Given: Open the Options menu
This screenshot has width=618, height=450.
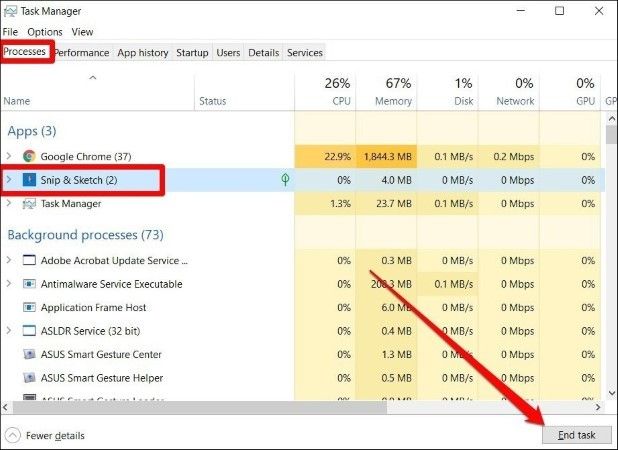Looking at the screenshot, I should 45,32.
